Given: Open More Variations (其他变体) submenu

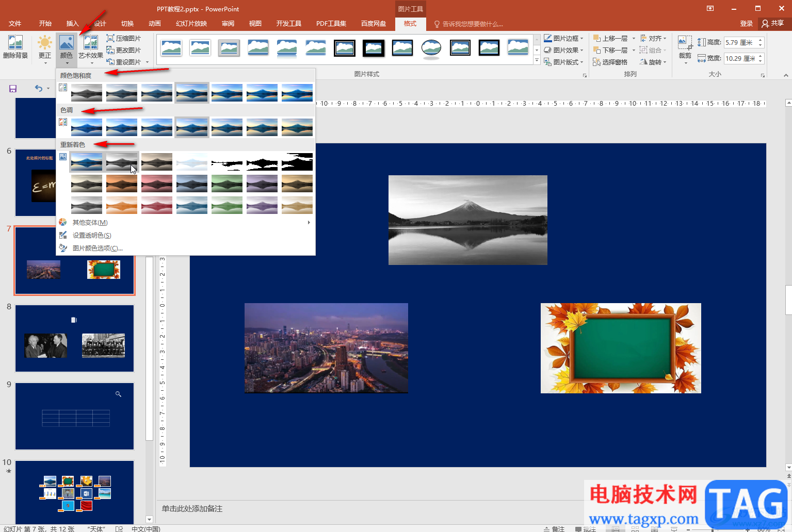Looking at the screenshot, I should point(186,223).
